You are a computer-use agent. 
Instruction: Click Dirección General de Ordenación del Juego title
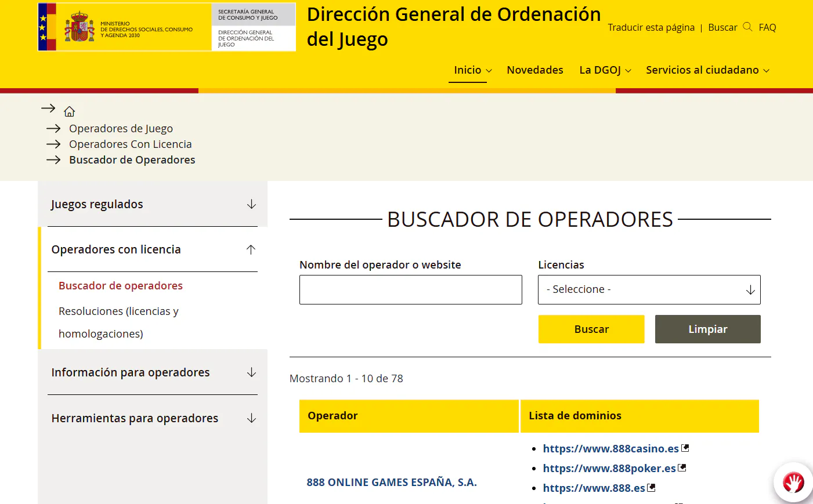tap(454, 27)
